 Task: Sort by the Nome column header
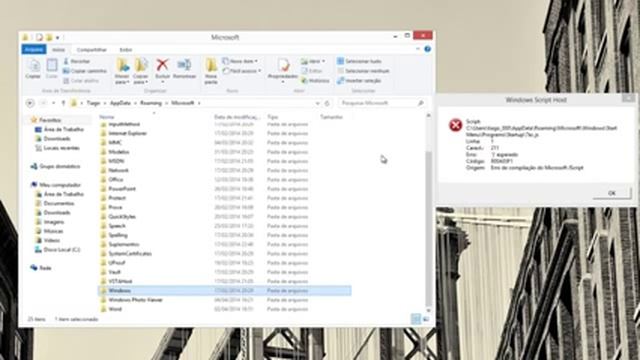(x=107, y=117)
